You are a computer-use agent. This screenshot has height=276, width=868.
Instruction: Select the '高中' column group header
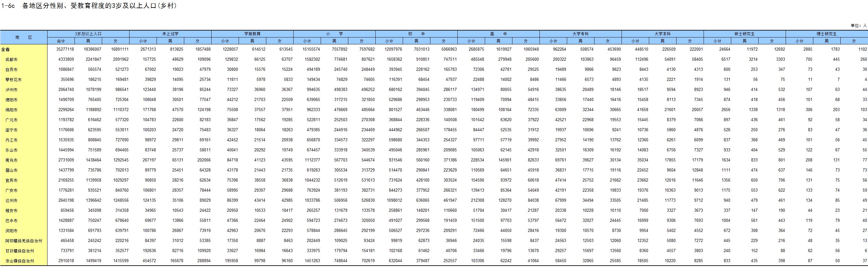498,34
